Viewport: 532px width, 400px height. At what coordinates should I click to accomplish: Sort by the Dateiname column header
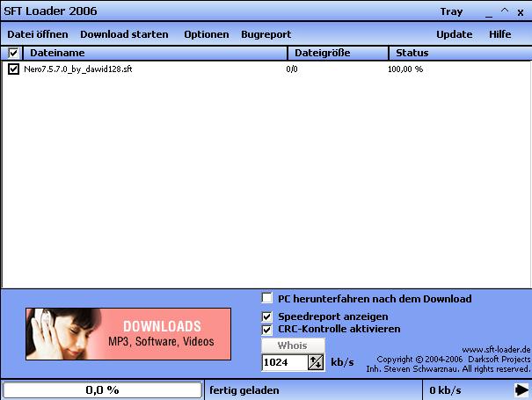point(156,53)
